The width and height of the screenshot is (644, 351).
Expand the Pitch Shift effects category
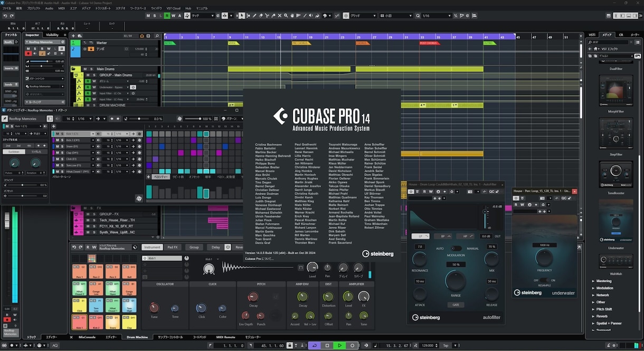604,309
